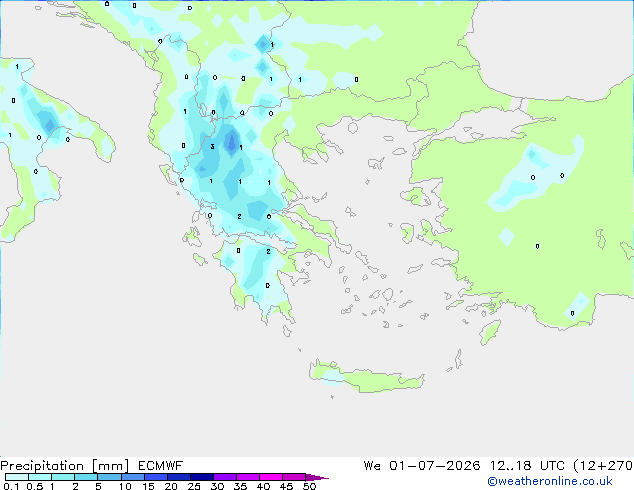Click the '12..18 UTC' time range text

click(x=527, y=466)
